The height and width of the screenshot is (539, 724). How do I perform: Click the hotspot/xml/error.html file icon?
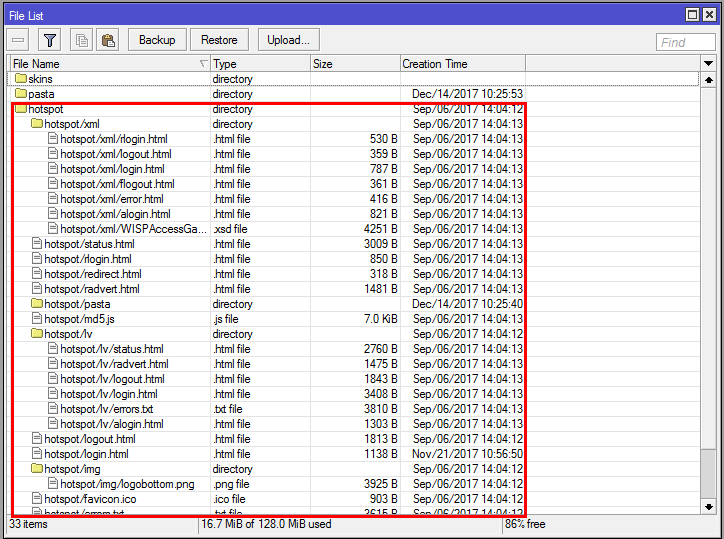53,199
